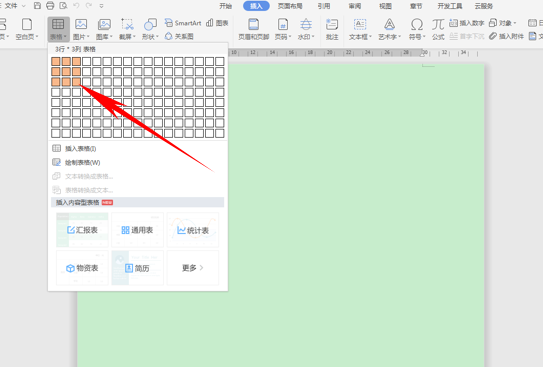Click the 3行 * 3列 表格 label

75,49
